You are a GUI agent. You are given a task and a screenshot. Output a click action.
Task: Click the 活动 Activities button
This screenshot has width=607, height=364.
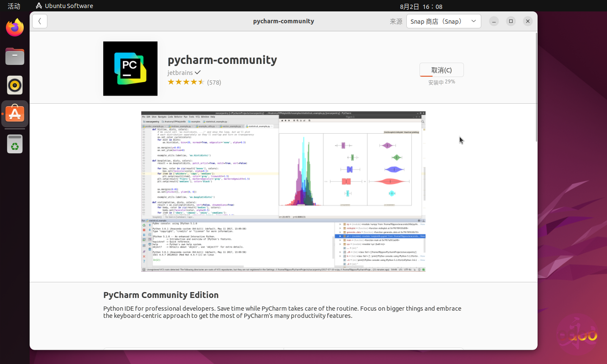[x=14, y=6]
